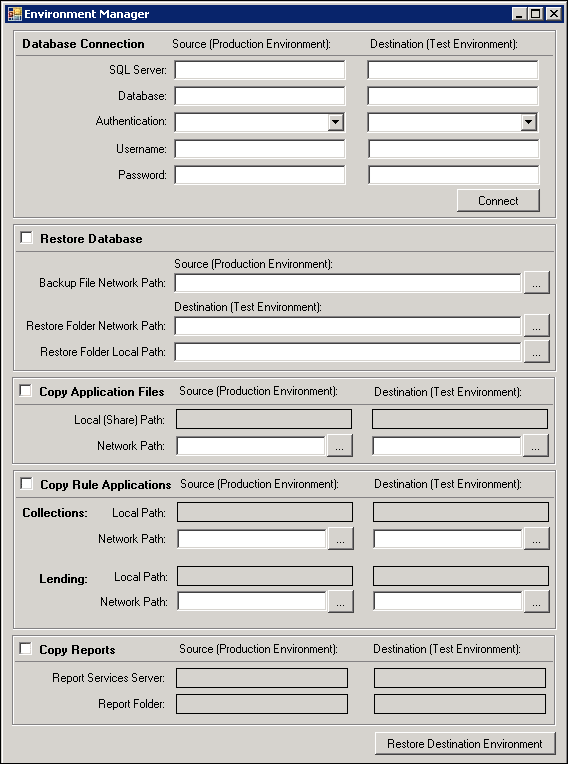Browse Collections source Network Path

click(x=341, y=539)
